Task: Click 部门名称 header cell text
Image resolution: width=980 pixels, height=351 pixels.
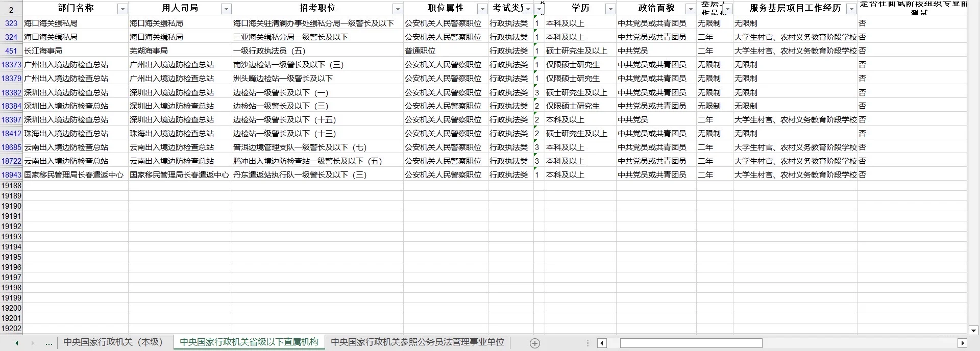Action: 76,8
